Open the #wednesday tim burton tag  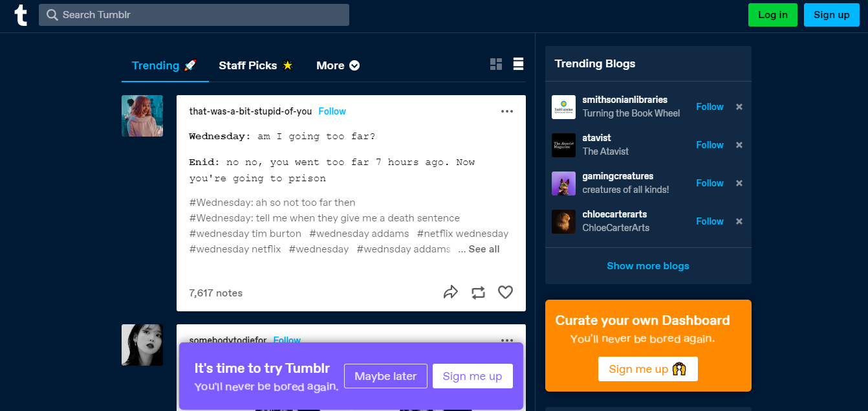pyautogui.click(x=245, y=234)
